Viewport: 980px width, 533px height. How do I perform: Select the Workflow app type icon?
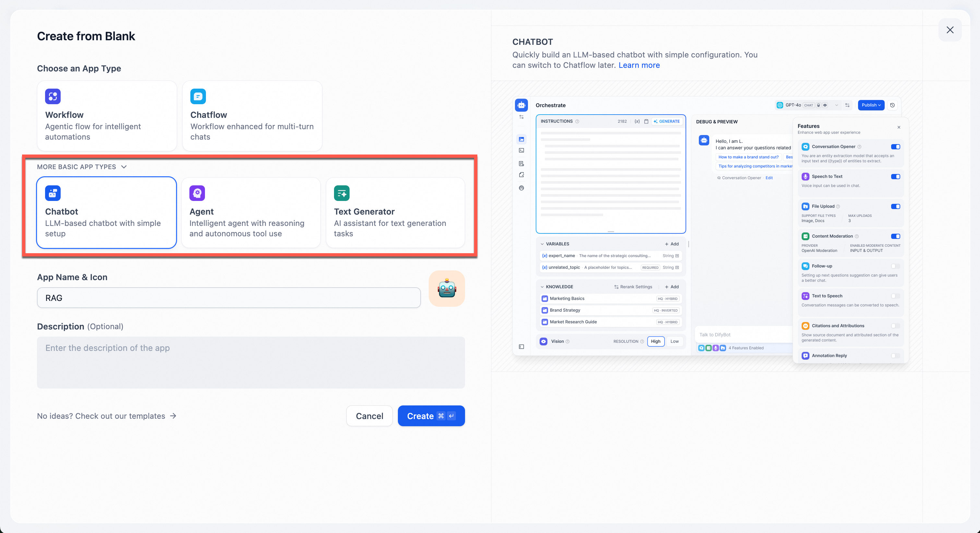[53, 96]
